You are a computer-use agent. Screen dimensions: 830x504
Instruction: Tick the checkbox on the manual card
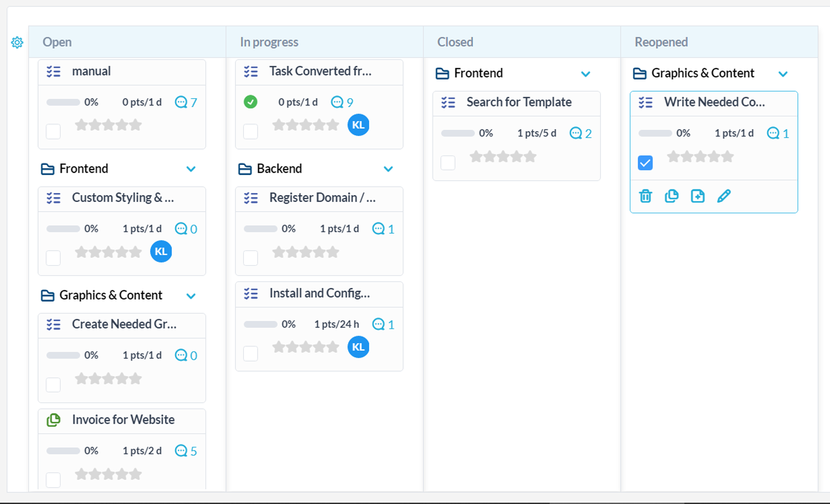(x=53, y=132)
